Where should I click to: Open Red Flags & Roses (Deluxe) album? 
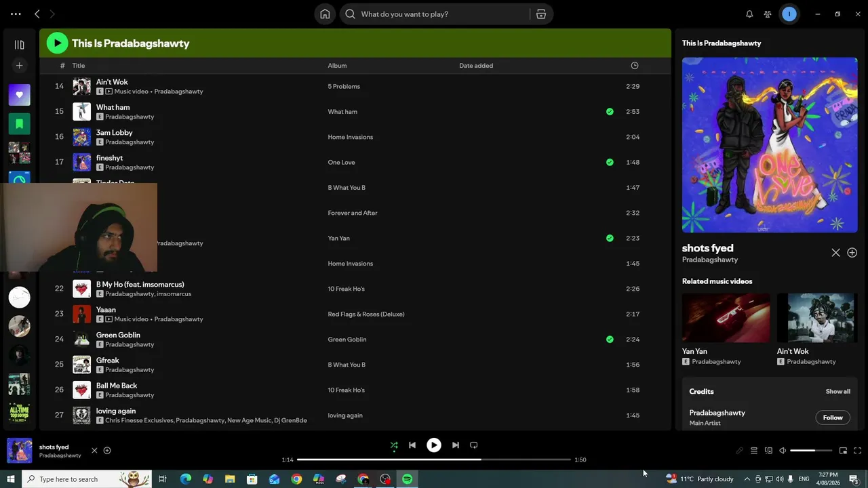coord(366,314)
